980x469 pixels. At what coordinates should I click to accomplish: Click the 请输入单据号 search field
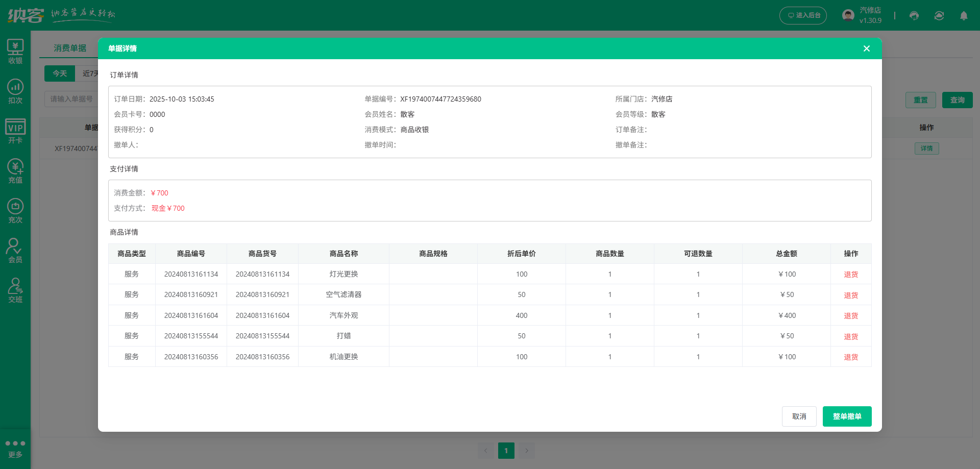point(71,99)
